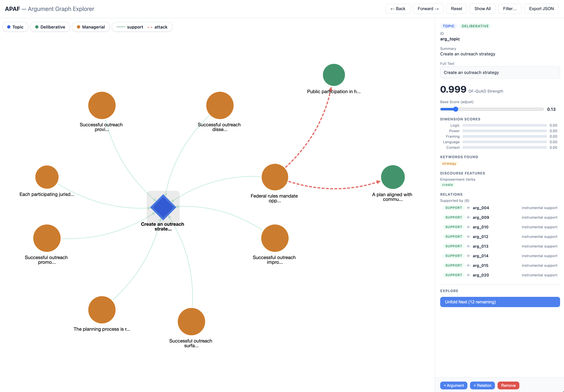
Task: Click the Logic dimension score bar
Action: click(505, 125)
